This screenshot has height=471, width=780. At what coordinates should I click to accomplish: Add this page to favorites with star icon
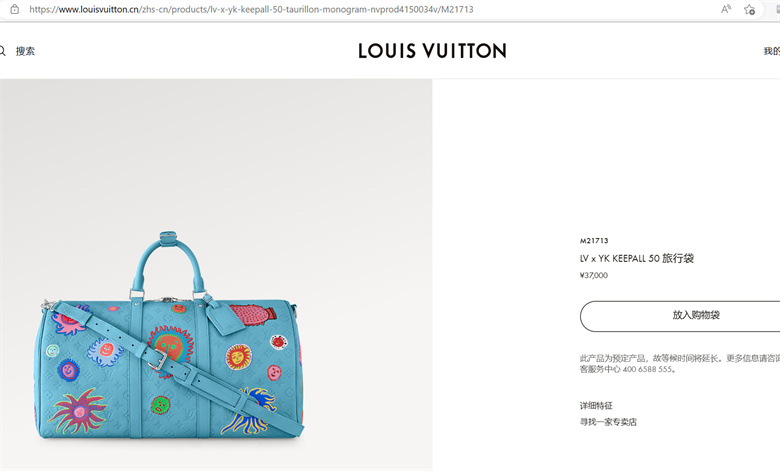tap(749, 9)
